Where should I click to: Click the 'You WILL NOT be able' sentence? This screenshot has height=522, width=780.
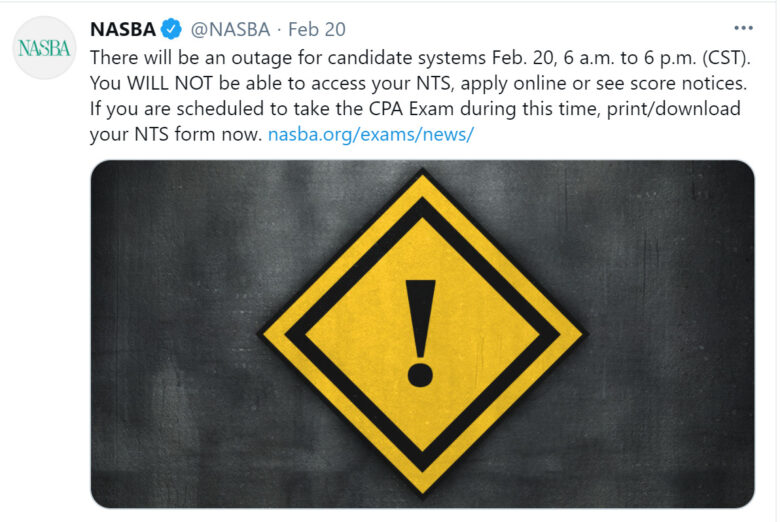coord(418,83)
